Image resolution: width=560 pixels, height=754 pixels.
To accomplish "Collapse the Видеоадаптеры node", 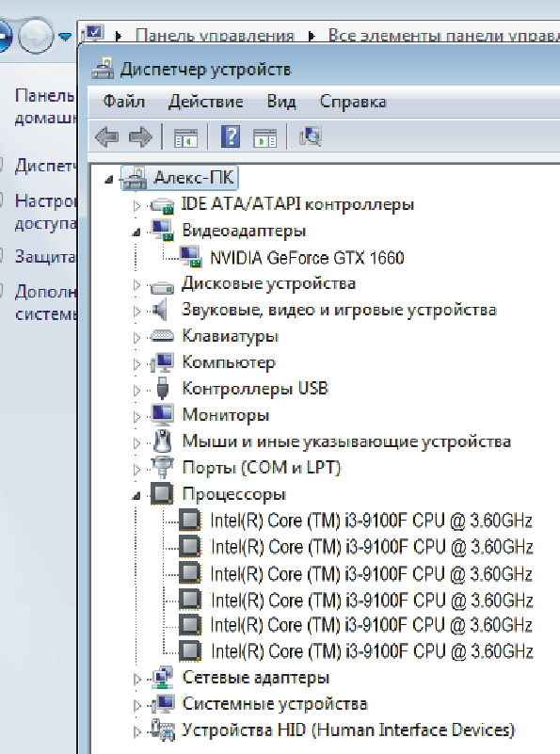I will [x=137, y=233].
